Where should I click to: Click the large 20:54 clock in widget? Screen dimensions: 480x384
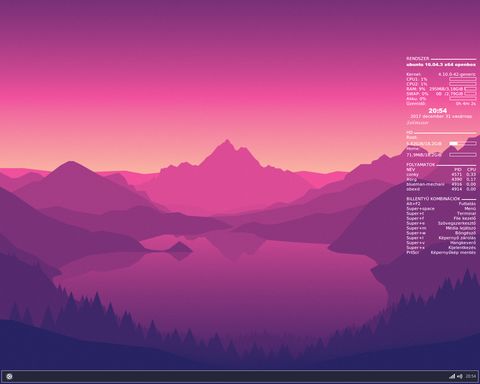click(x=438, y=111)
